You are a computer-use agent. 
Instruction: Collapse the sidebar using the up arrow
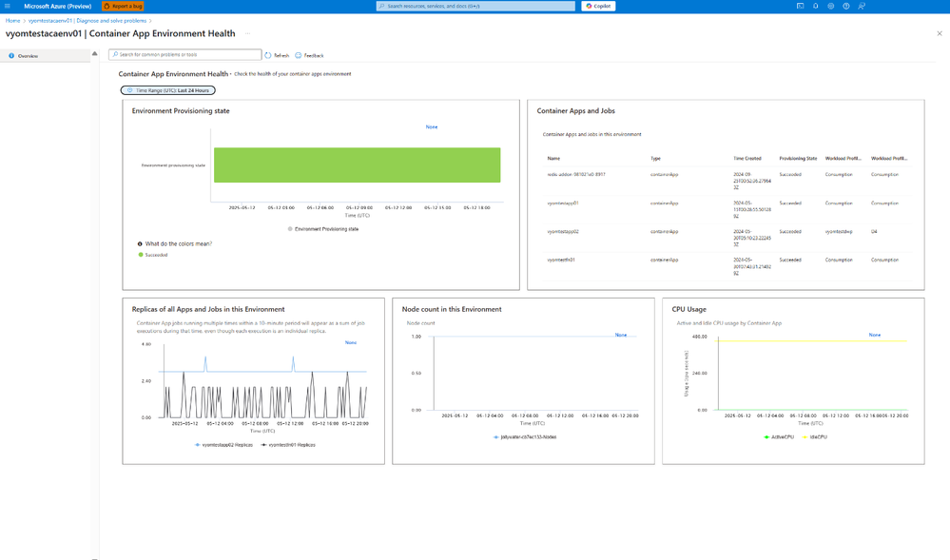94,54
